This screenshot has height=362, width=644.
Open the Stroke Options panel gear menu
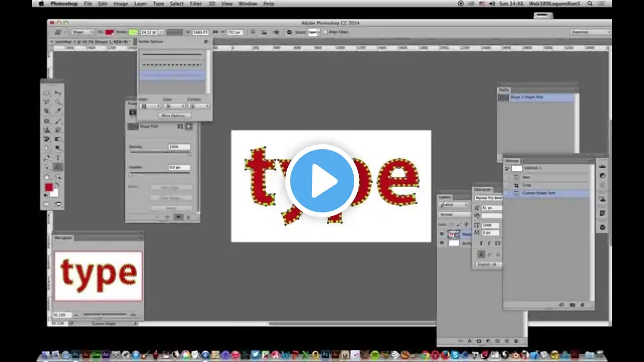tap(206, 42)
